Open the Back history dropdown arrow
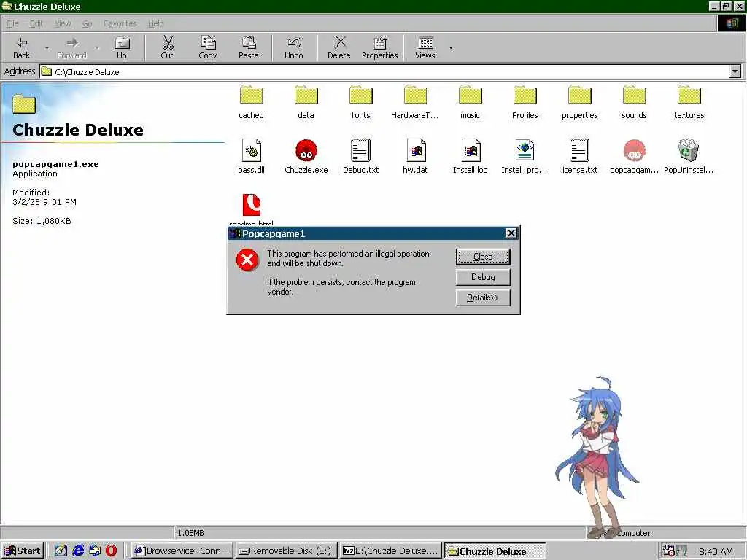 (x=47, y=47)
